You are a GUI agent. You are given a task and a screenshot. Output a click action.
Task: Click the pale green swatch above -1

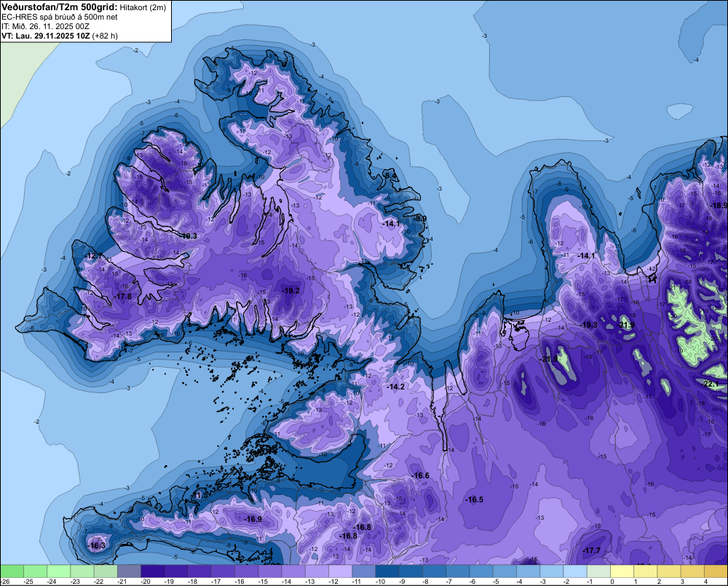point(598,571)
